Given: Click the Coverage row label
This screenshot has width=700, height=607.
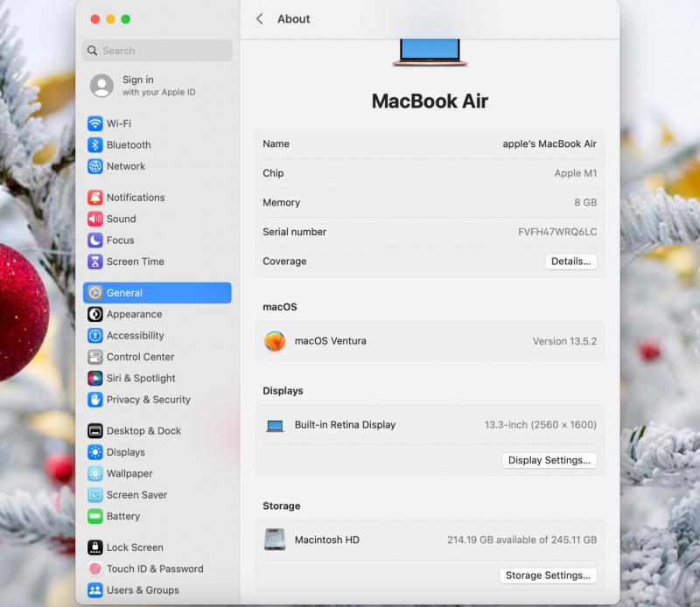Looking at the screenshot, I should coord(284,262).
